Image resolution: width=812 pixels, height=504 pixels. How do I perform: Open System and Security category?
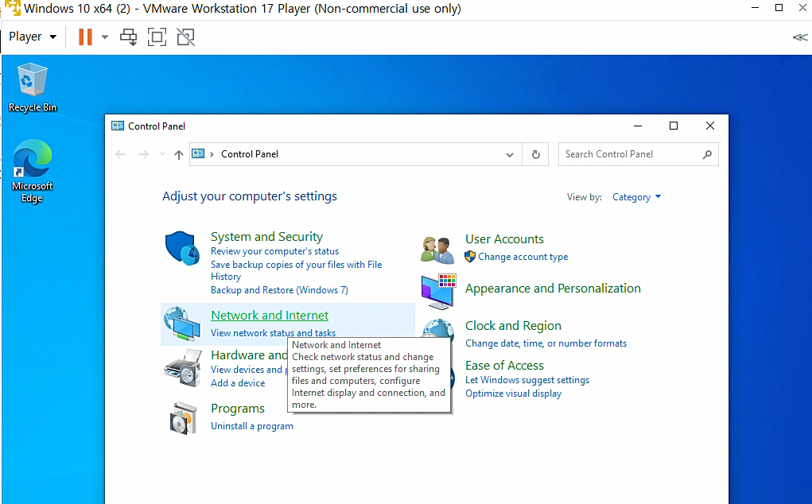pos(266,236)
